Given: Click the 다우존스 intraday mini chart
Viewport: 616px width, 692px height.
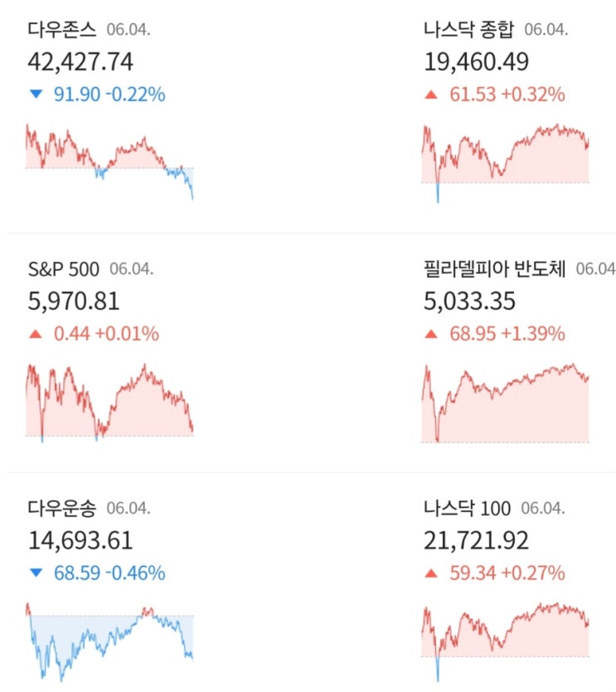Looking at the screenshot, I should [109, 162].
